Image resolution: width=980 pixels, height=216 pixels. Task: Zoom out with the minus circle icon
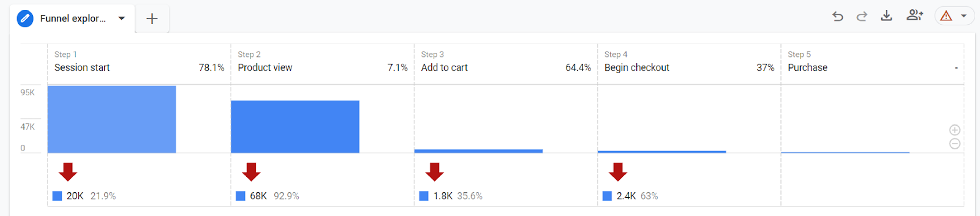(x=954, y=144)
